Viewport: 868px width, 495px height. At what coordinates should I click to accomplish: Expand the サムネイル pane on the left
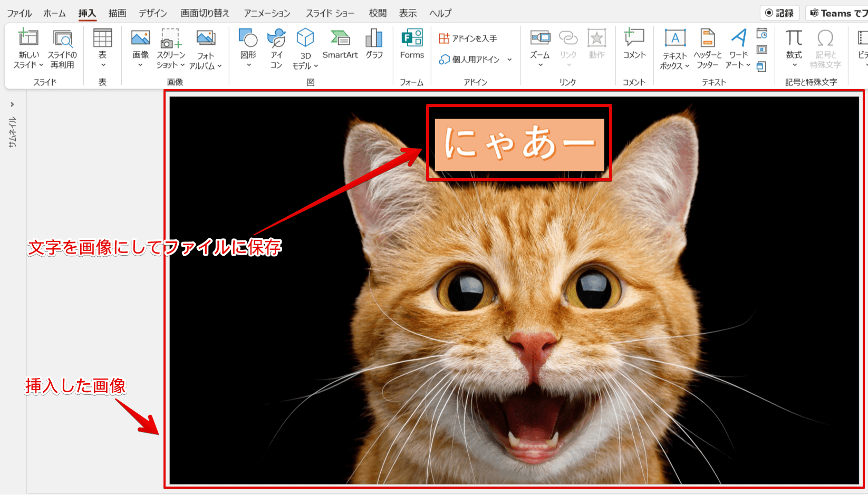tap(12, 104)
